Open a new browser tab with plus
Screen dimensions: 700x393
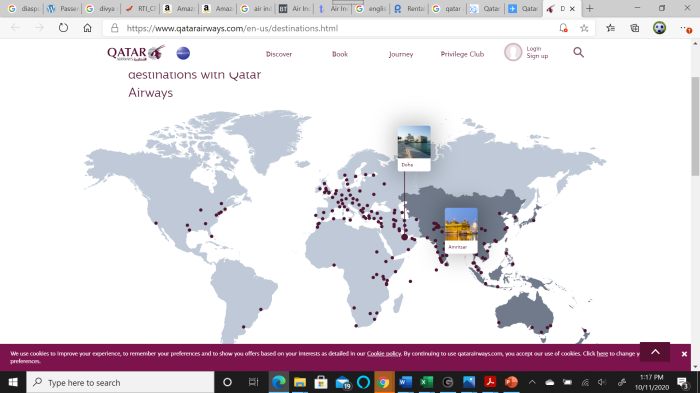(x=590, y=8)
